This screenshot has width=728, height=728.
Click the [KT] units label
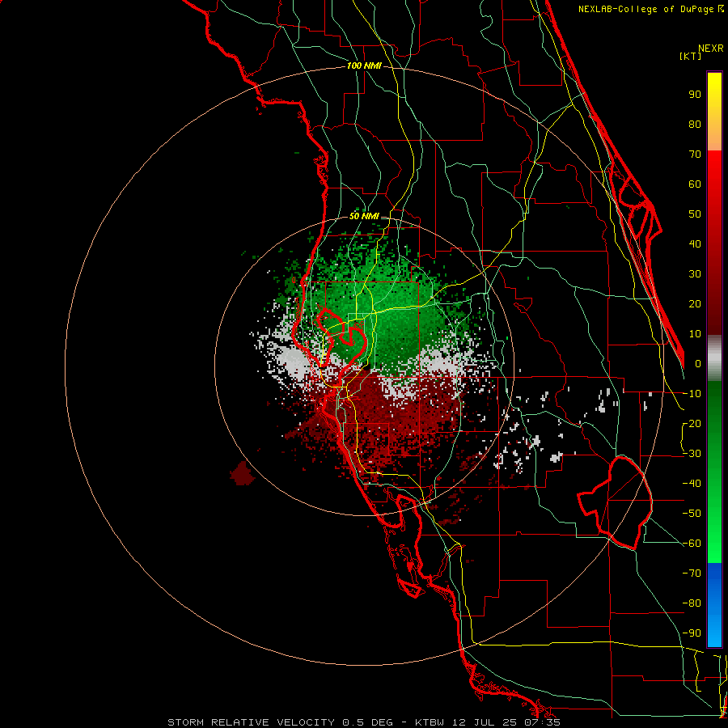(690, 56)
